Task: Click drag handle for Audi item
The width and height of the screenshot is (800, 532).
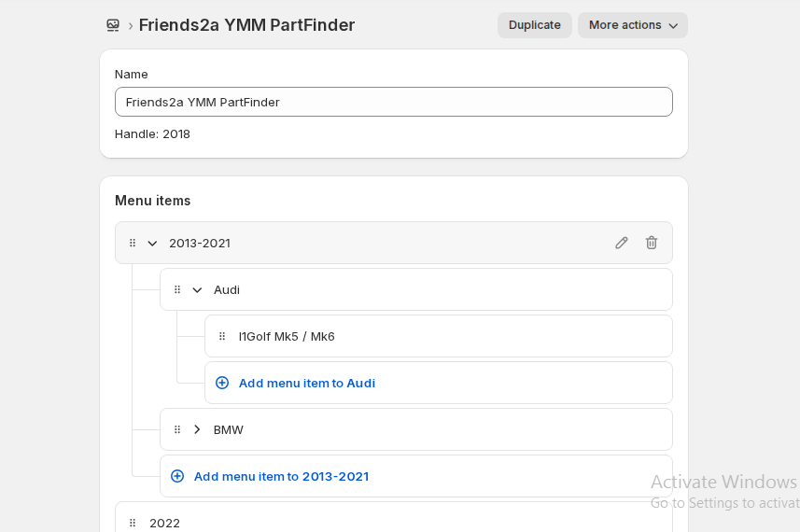Action: [177, 289]
